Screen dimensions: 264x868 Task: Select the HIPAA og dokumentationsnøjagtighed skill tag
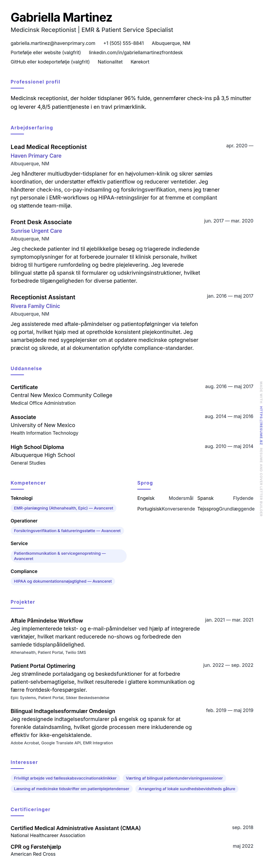click(63, 581)
